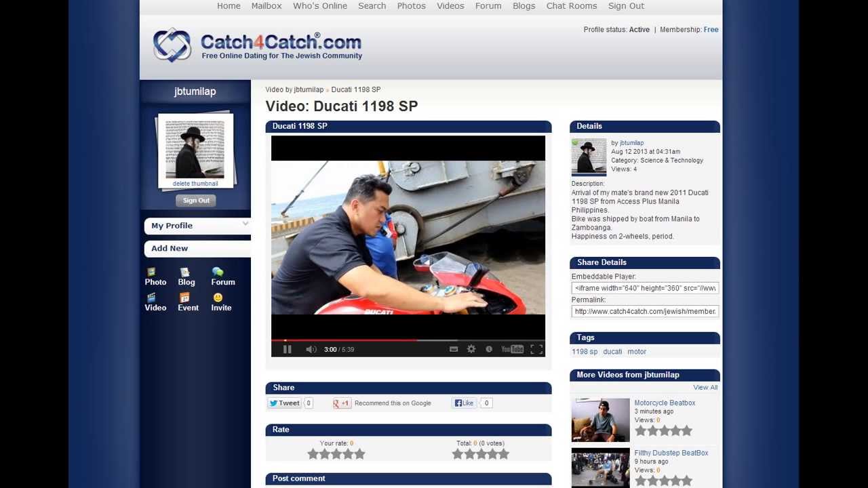Screen dimensions: 868x488
Task: Click the author avatar in Details panel
Action: coord(589,157)
